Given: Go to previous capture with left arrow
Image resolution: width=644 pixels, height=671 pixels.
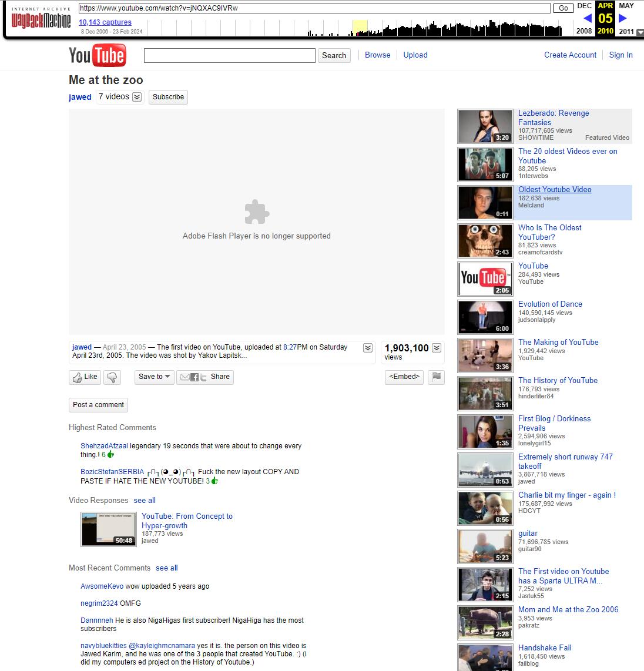Looking at the screenshot, I should pos(587,18).
